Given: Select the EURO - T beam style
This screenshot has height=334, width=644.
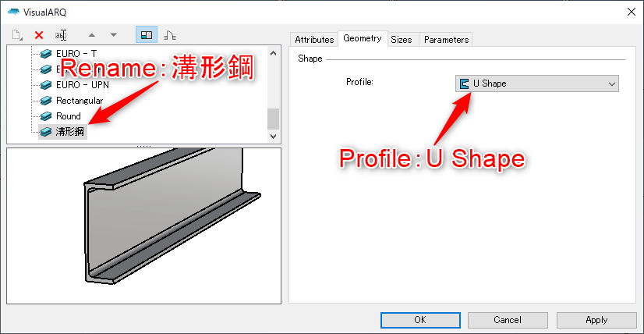Looking at the screenshot, I should click(x=76, y=53).
